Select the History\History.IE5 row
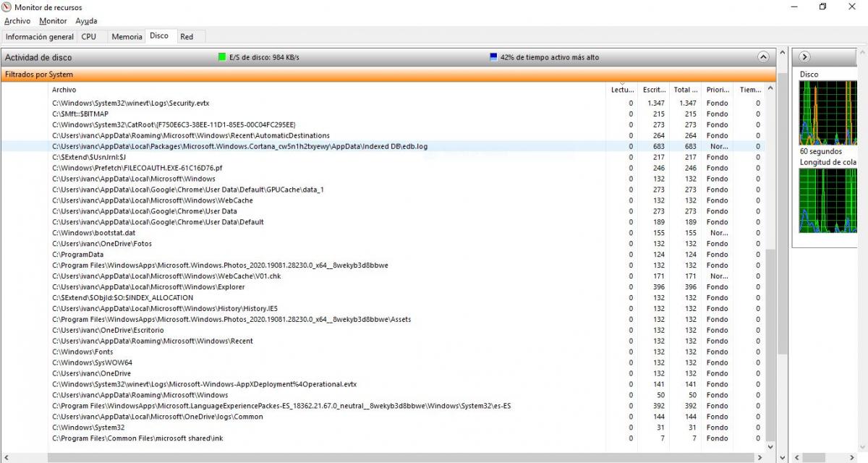868x463 pixels. pos(382,308)
